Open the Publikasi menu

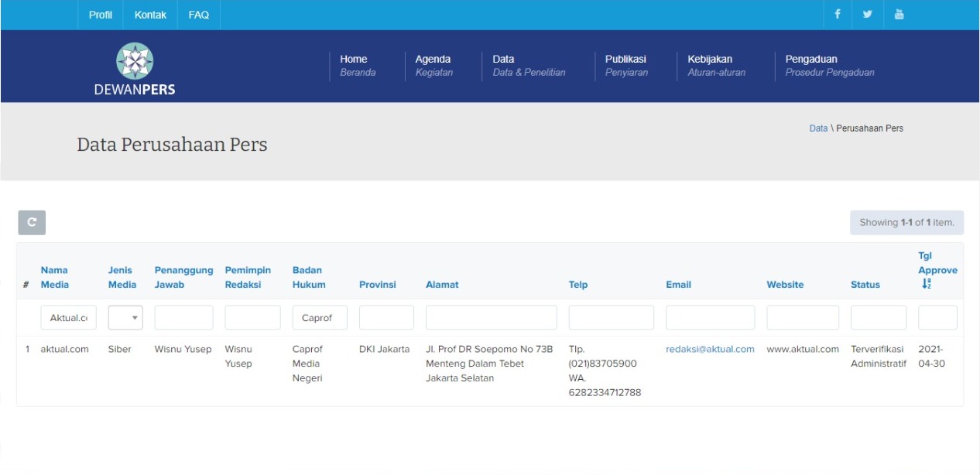click(x=625, y=60)
